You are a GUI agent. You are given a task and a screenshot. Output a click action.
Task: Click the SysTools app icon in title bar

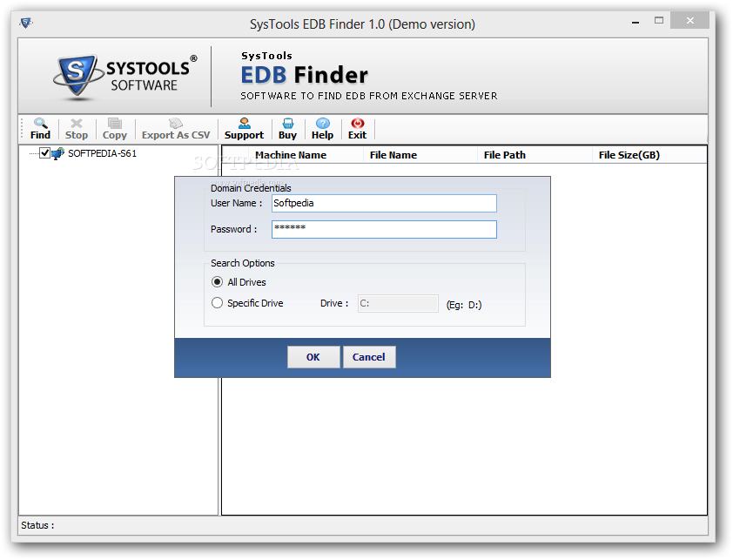pos(26,23)
